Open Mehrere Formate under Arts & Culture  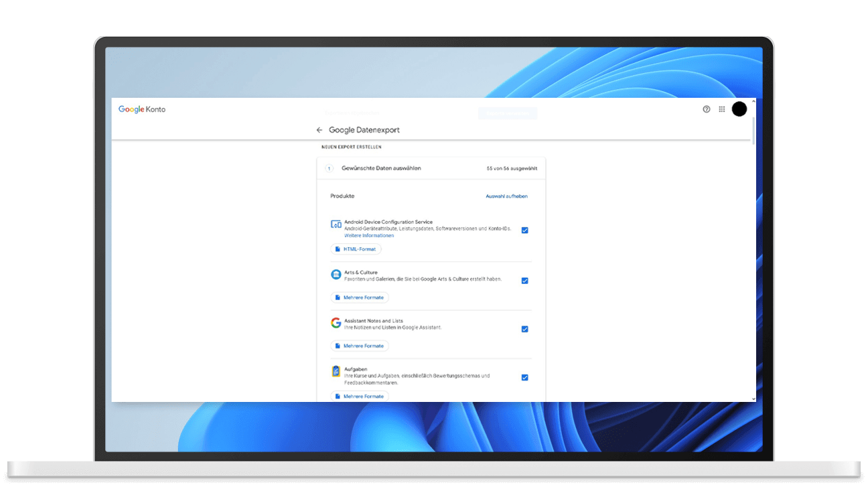tap(360, 297)
